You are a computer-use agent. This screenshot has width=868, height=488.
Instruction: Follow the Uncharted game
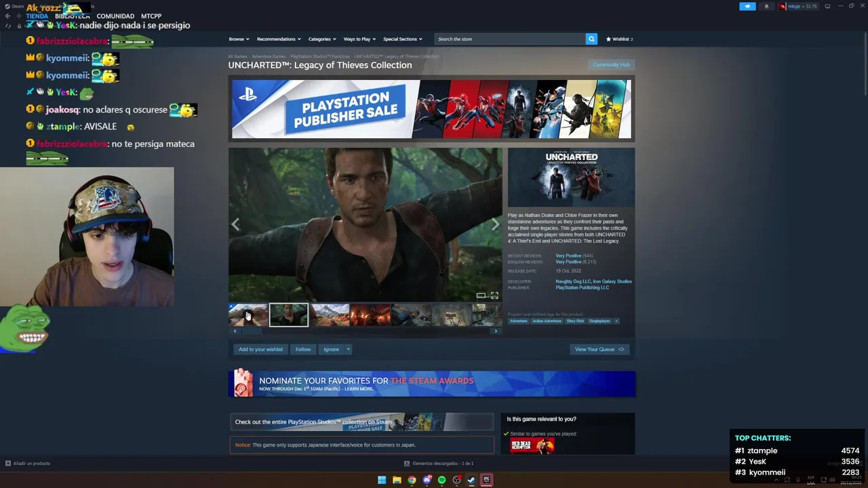pyautogui.click(x=303, y=350)
